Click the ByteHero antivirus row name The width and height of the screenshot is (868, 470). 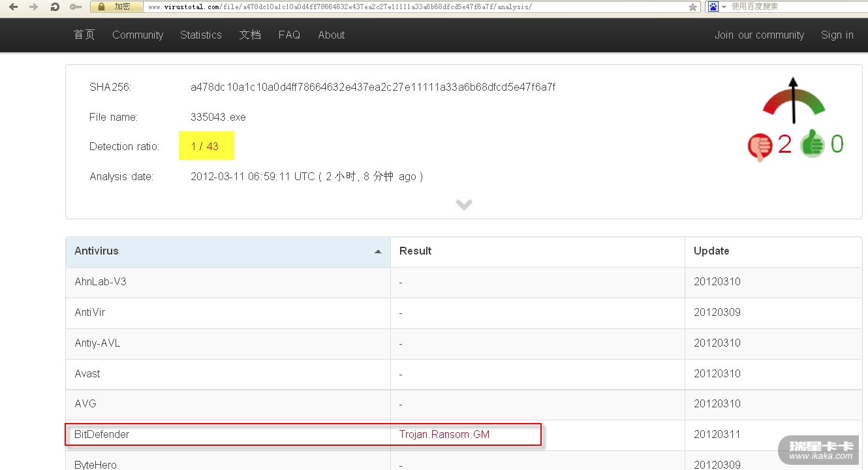(95, 464)
